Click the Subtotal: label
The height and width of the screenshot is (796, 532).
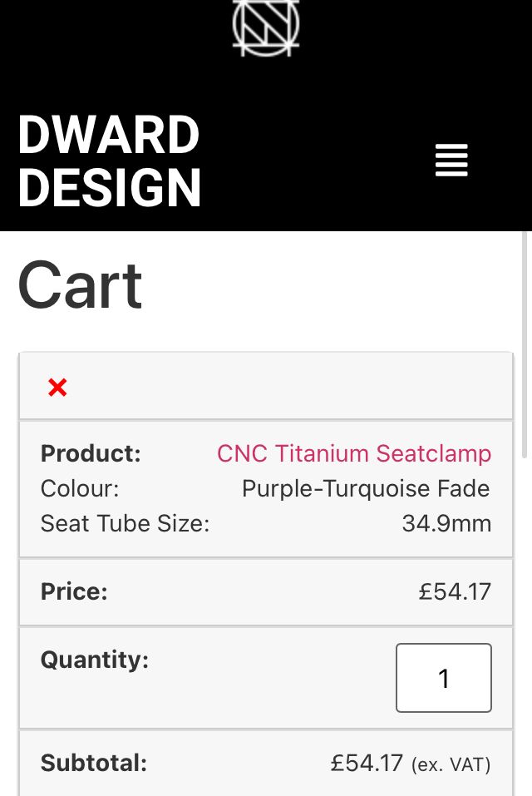point(93,763)
